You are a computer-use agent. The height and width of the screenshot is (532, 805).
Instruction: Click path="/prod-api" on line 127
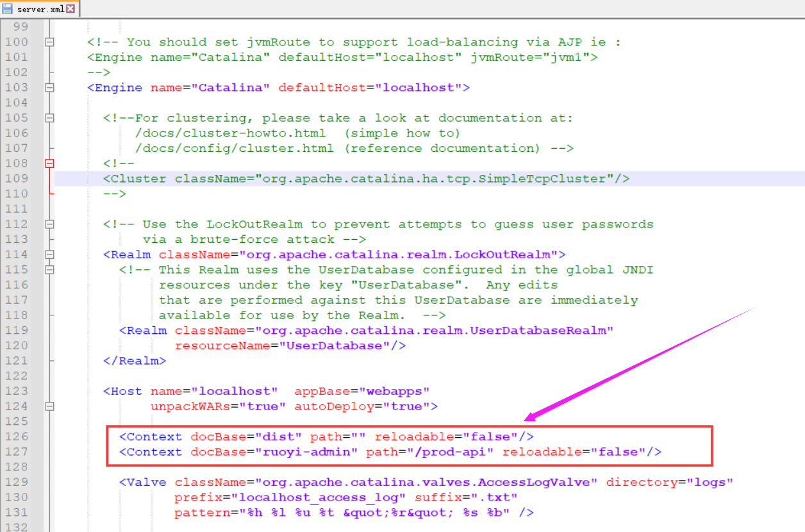click(430, 452)
